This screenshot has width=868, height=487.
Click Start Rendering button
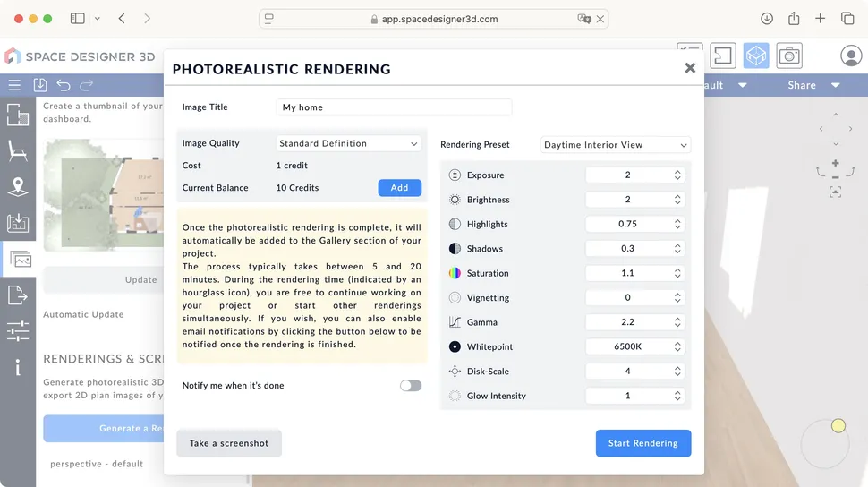[642, 443]
